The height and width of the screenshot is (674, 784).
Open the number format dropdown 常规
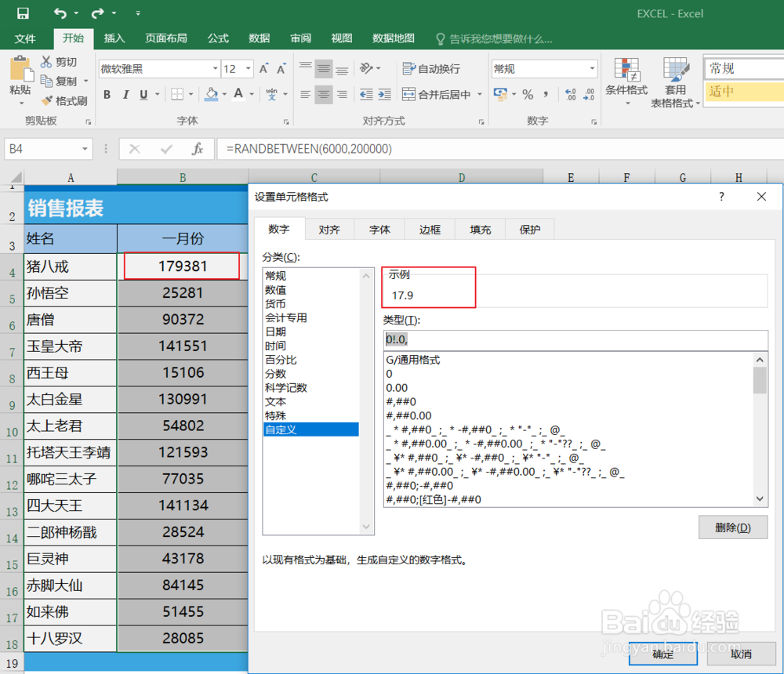(x=592, y=68)
